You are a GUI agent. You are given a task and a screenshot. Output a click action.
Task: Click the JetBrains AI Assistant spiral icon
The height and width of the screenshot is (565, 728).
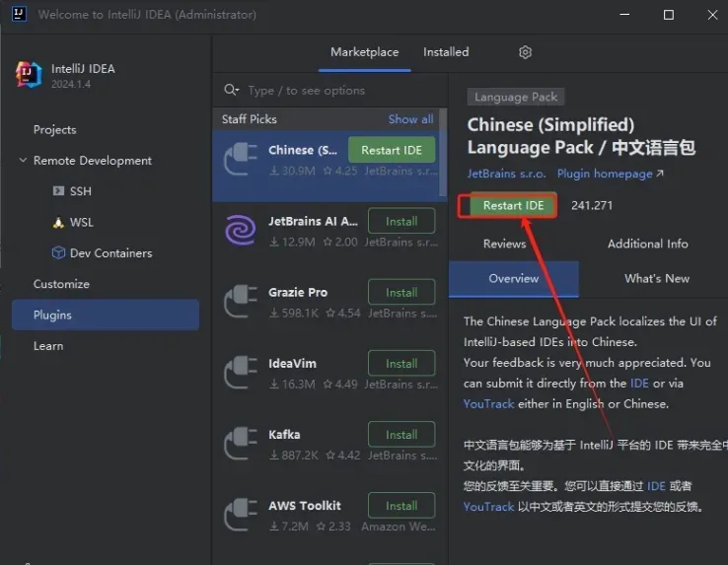(240, 230)
